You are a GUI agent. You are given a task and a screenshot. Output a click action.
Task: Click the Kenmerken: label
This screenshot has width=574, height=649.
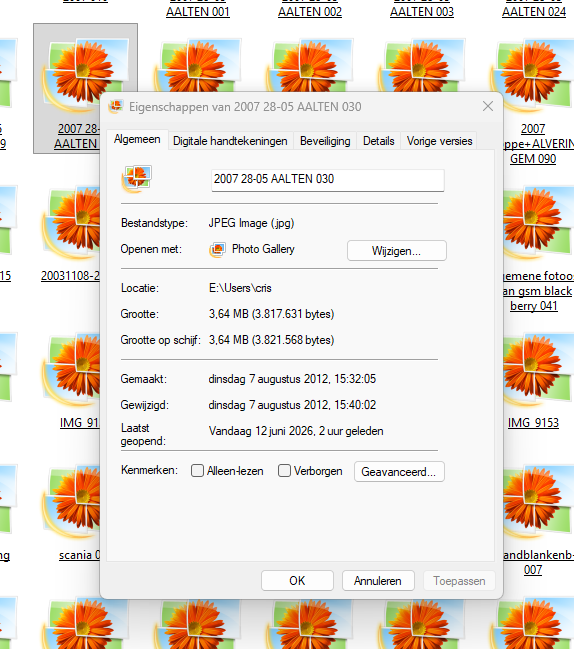pos(149,470)
